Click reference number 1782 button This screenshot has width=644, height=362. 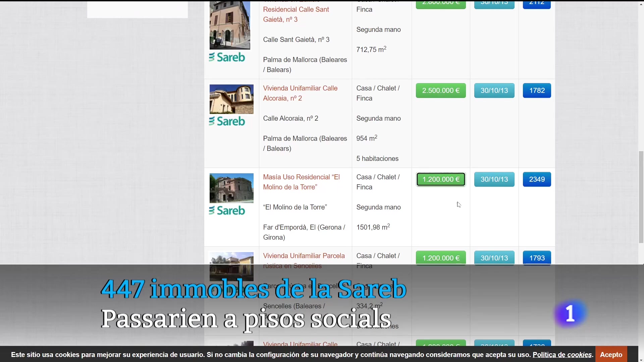pyautogui.click(x=537, y=90)
